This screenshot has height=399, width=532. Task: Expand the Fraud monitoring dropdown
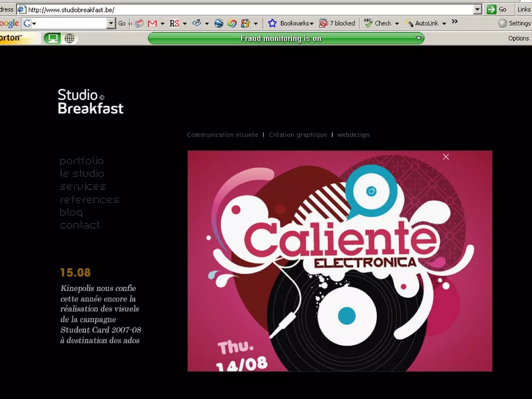418,38
